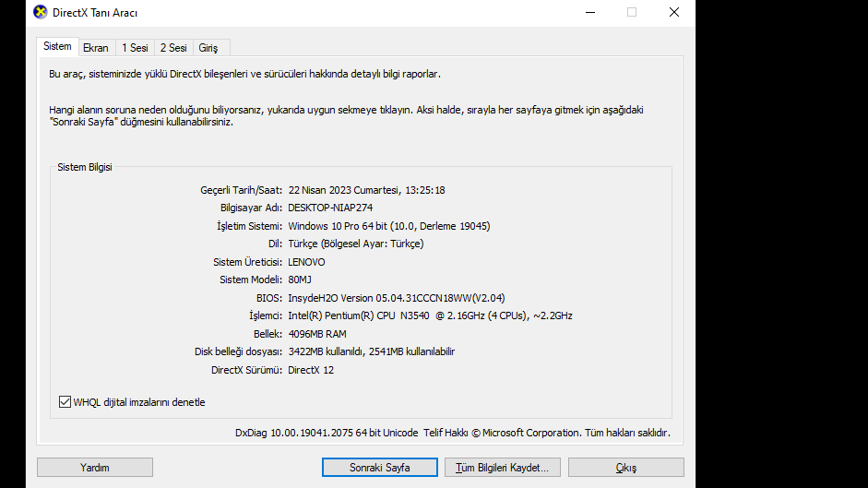Click the Çıkış button
This screenshot has height=488, width=868.
click(626, 468)
